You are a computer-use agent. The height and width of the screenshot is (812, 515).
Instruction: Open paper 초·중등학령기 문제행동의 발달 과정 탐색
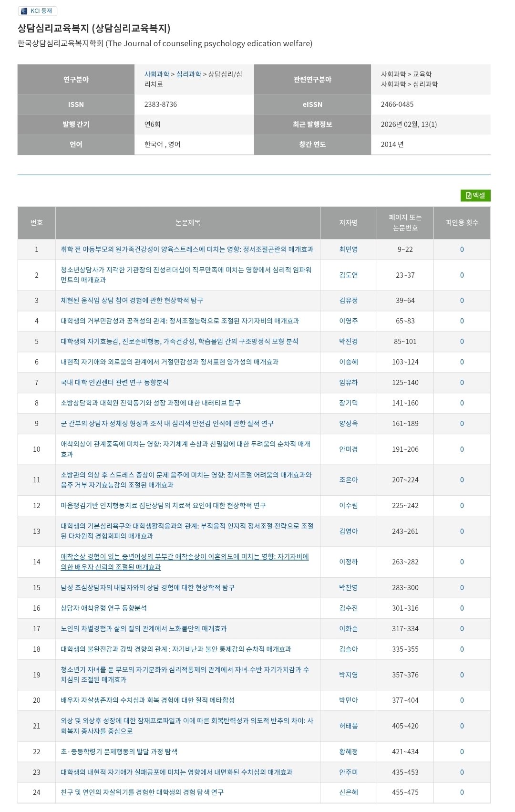click(x=119, y=752)
